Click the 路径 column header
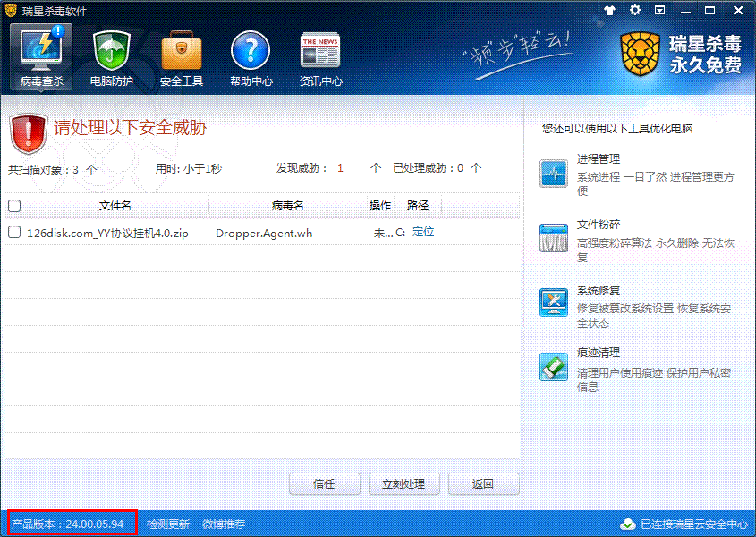756x537 pixels. coord(418,206)
